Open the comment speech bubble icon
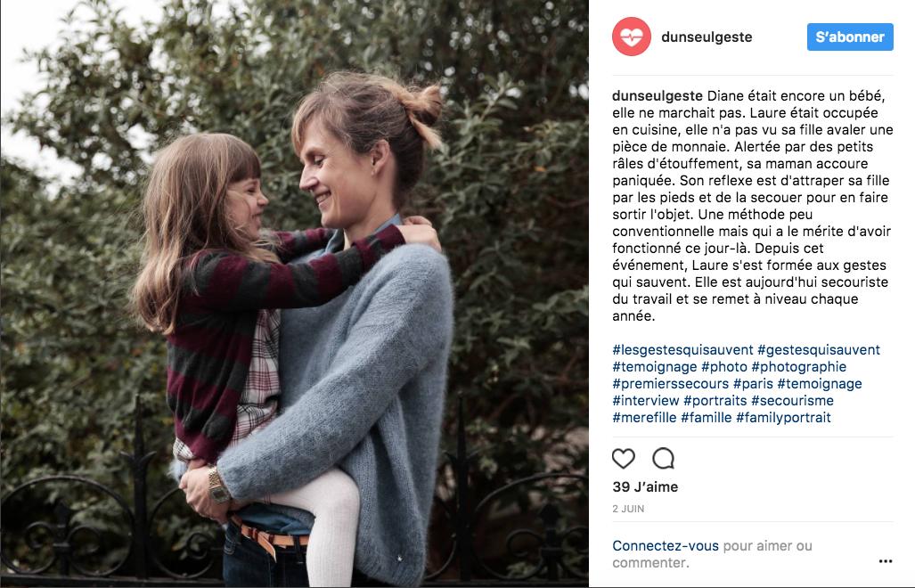This screenshot has width=915, height=588. point(664,459)
